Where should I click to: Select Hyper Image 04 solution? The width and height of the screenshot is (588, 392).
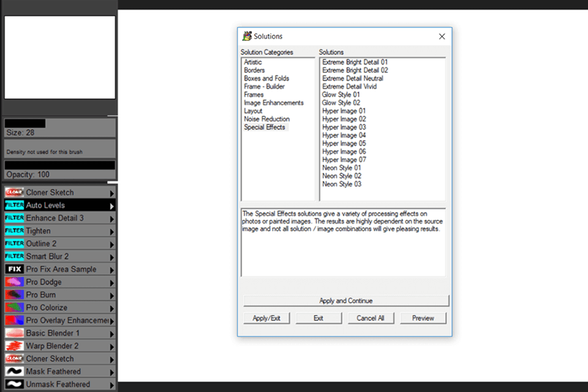coord(344,135)
